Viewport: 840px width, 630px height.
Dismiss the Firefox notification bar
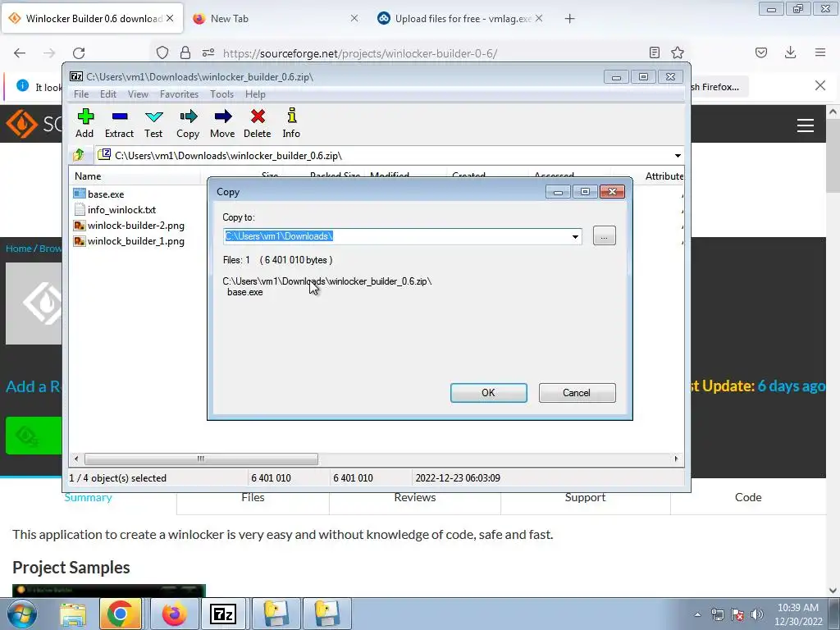[820, 85]
